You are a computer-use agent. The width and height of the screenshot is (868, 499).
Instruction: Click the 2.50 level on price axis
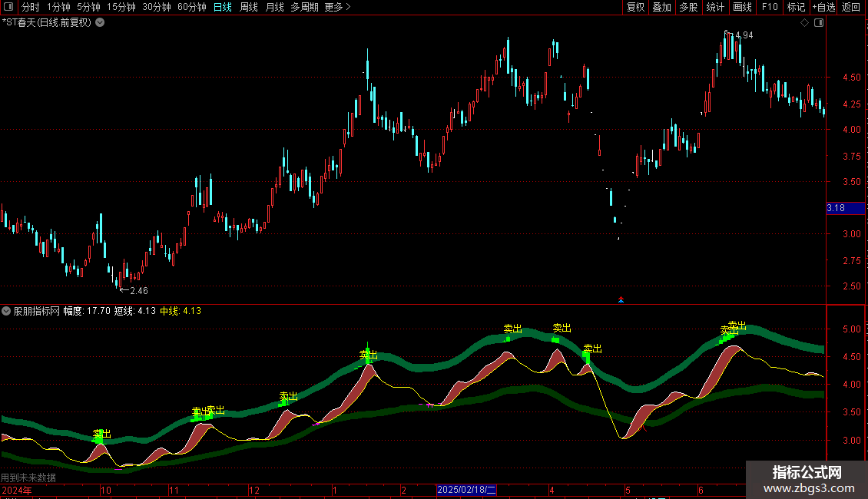[852, 286]
